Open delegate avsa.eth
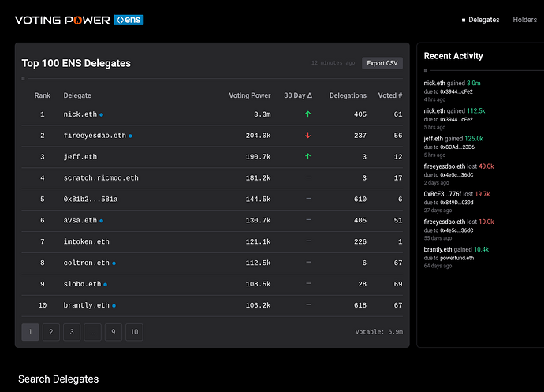The image size is (544, 392). pos(80,220)
